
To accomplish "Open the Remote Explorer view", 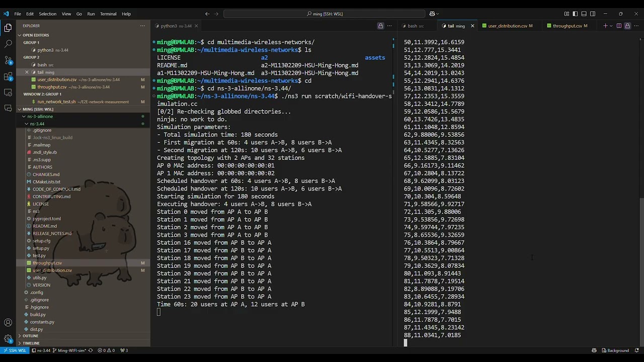I will pyautogui.click(x=8, y=93).
